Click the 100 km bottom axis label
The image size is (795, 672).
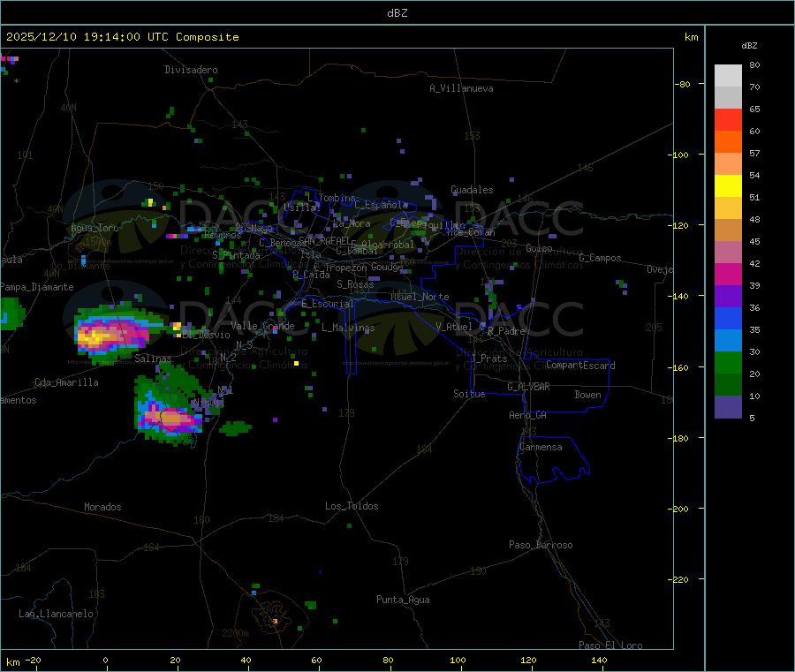[x=458, y=660]
